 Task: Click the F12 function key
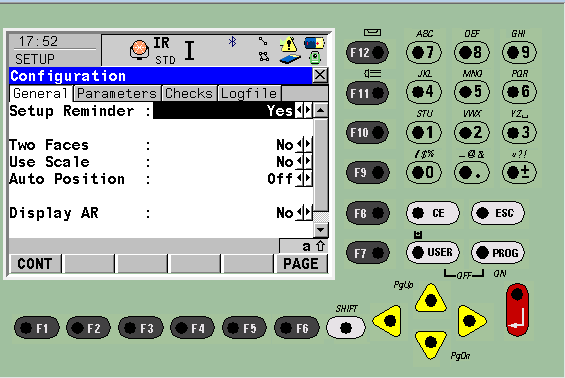coord(368,53)
